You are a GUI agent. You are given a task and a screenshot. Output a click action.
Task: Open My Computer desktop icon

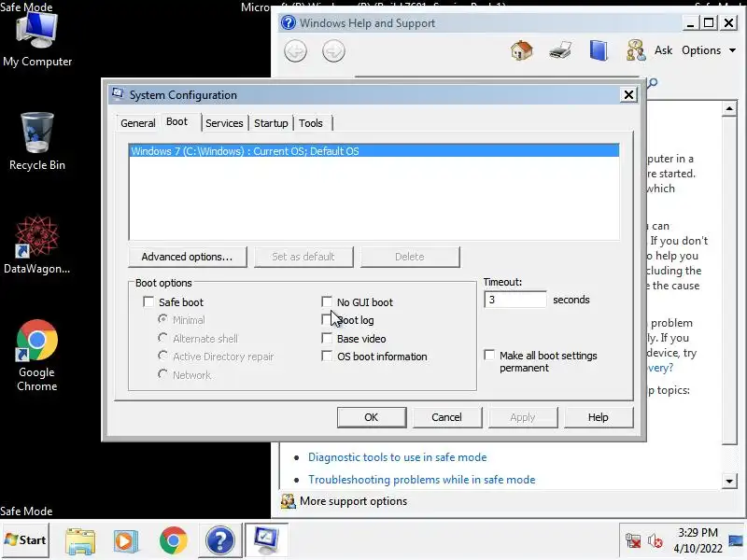(37, 40)
